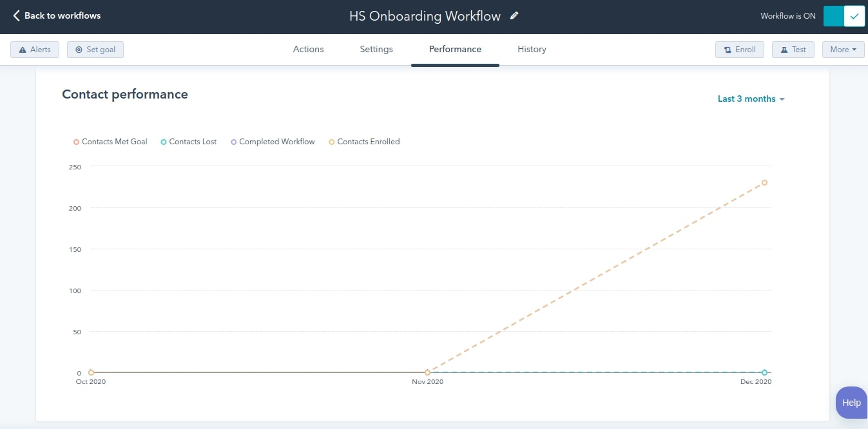Click the caret on the More button
868x429 pixels.
coord(855,49)
